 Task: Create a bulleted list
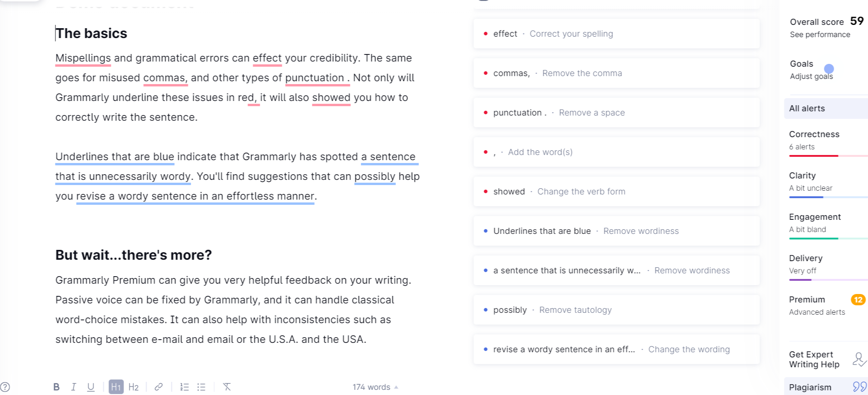tap(201, 387)
